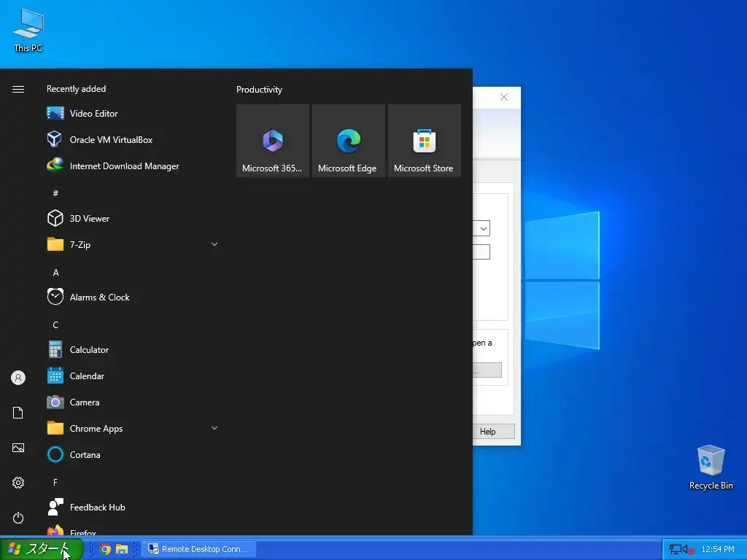
Task: Click Help in Remote Desktop window
Action: click(494, 432)
